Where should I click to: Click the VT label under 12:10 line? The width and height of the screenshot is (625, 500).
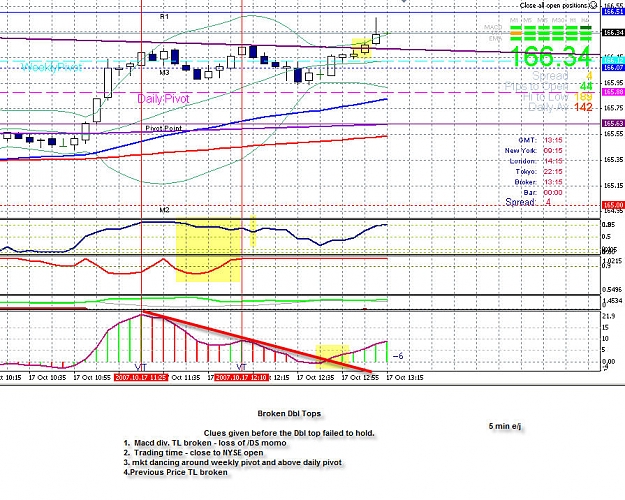tap(241, 367)
